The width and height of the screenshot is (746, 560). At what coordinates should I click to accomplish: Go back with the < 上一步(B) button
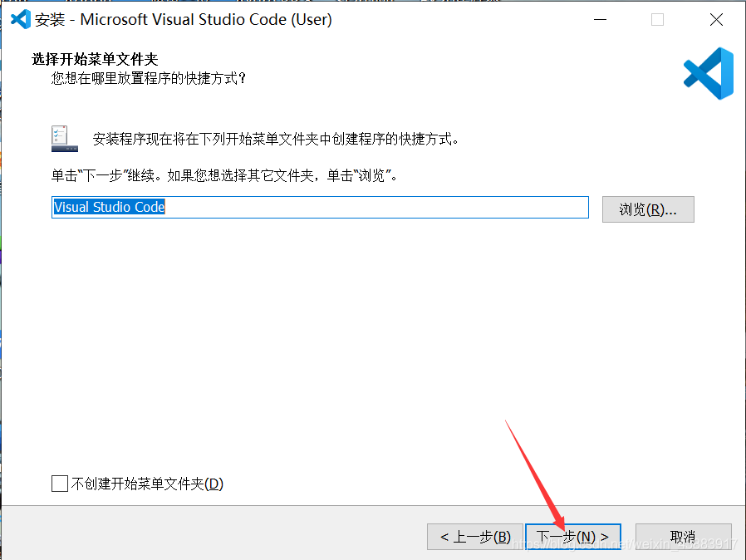click(x=474, y=536)
